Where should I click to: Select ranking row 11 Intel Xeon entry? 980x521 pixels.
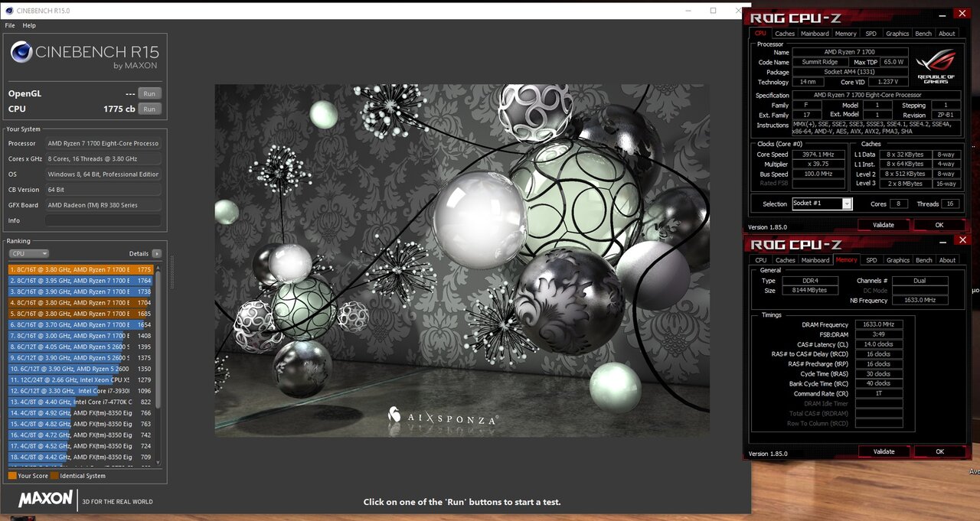(81, 379)
